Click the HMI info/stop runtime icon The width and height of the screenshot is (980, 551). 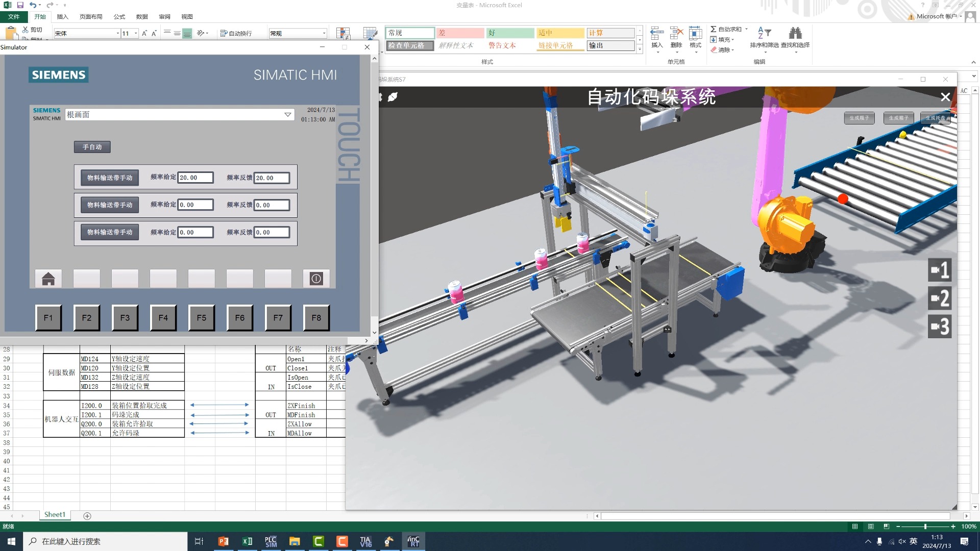[316, 279]
